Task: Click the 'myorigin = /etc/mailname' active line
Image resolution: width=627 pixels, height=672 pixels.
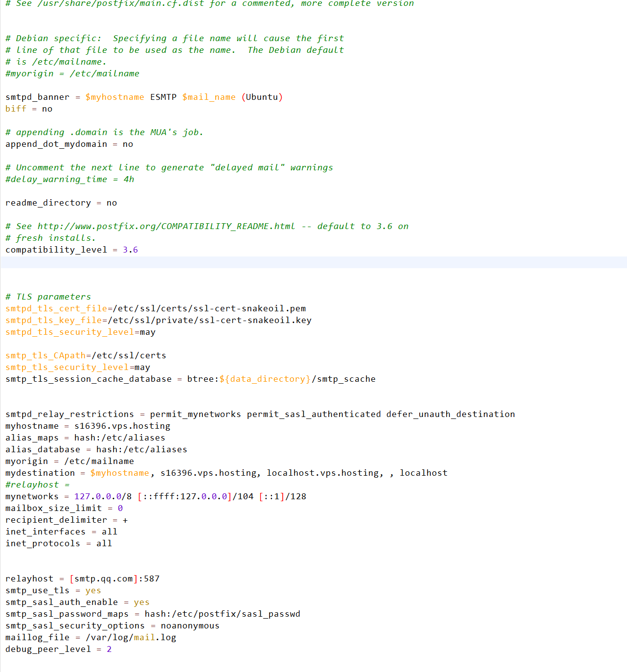Action: coord(70,461)
